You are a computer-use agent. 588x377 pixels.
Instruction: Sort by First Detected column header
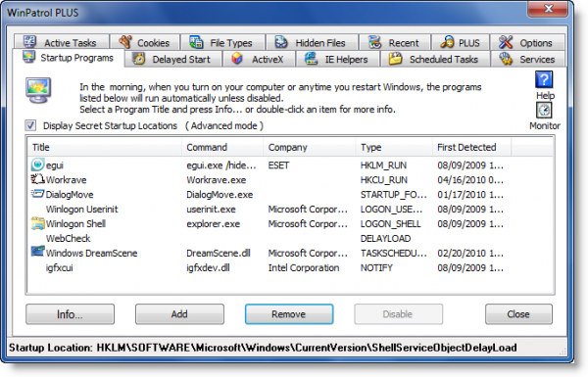471,147
